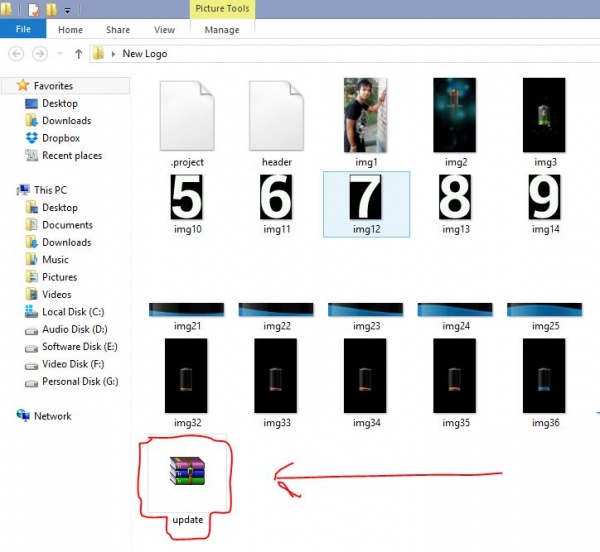The width and height of the screenshot is (600, 552).
Task: Select the img36 blue battery thumbnail
Action: click(x=544, y=376)
